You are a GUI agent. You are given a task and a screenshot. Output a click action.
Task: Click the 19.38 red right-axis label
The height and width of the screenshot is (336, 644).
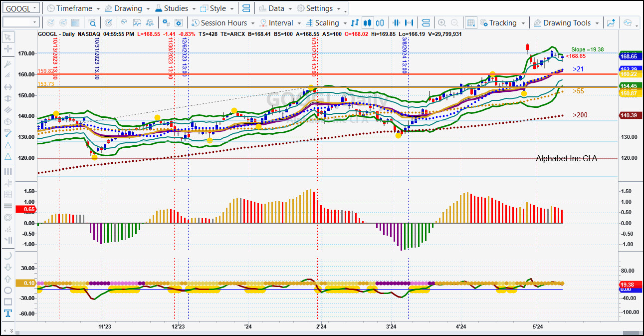pos(630,284)
